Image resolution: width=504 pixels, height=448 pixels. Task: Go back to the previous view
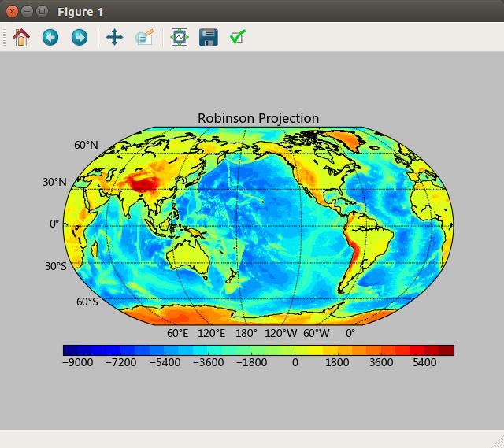50,37
